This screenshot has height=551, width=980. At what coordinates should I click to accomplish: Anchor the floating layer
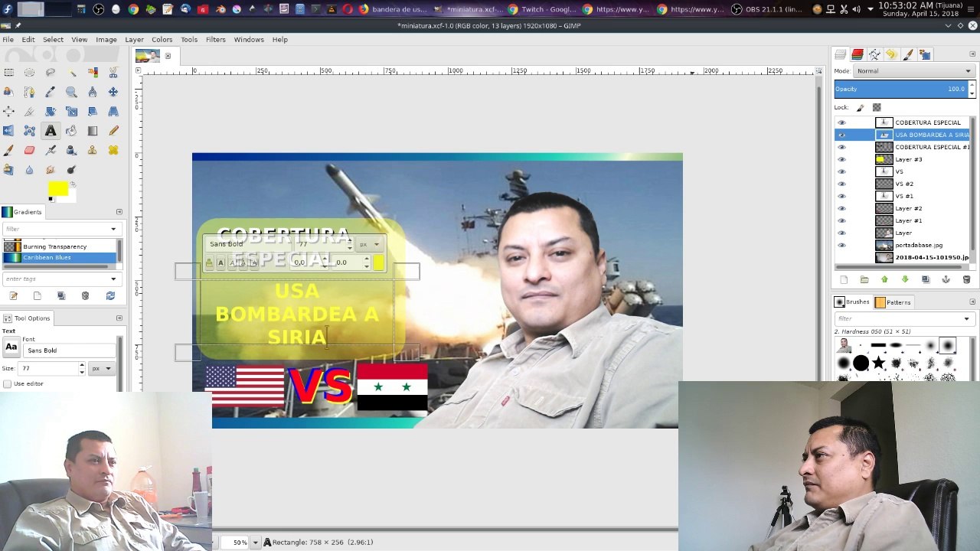[x=946, y=280]
